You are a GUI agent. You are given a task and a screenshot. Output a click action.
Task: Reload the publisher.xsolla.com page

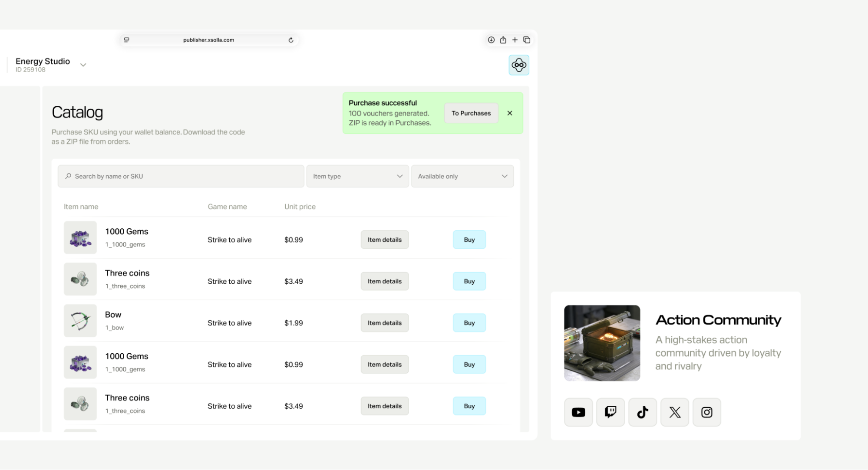[291, 40]
